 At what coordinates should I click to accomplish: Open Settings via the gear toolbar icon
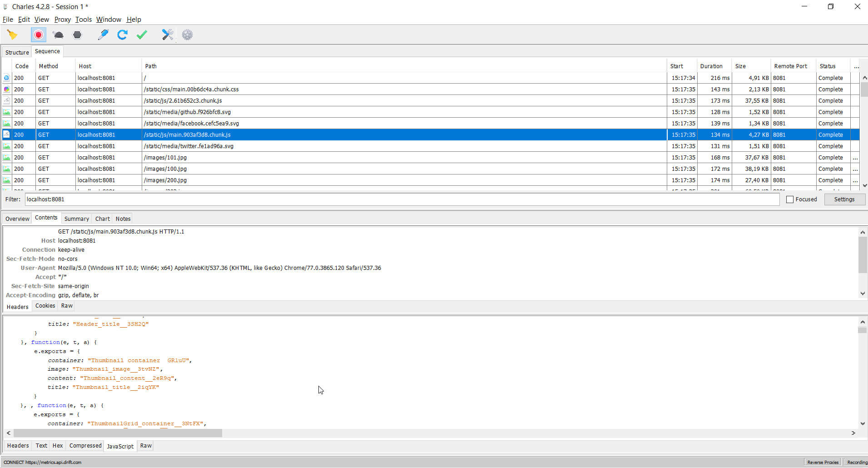[x=187, y=35]
